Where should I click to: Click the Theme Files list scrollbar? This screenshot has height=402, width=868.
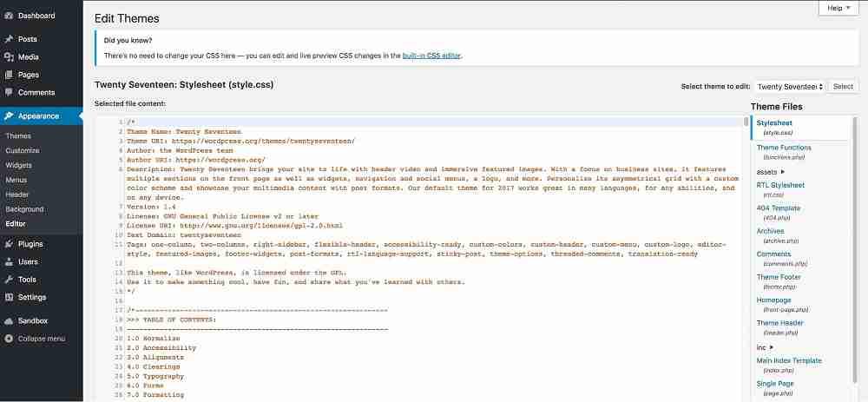point(855,249)
